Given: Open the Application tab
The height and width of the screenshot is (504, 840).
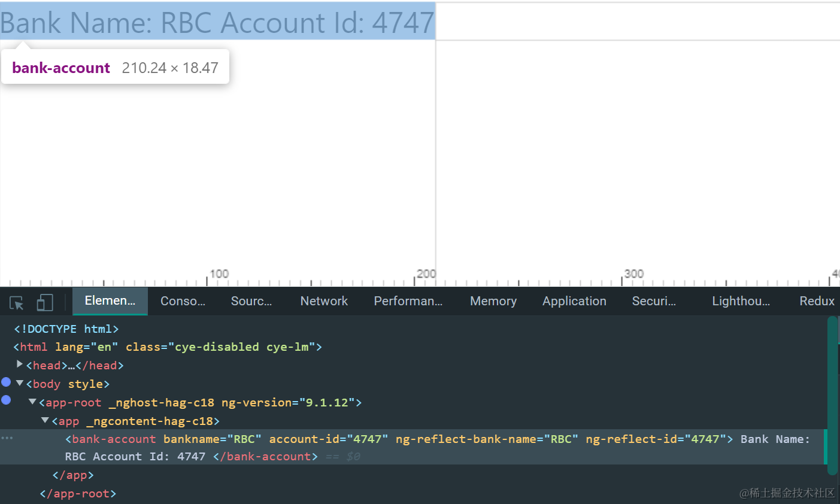Looking at the screenshot, I should [x=574, y=301].
